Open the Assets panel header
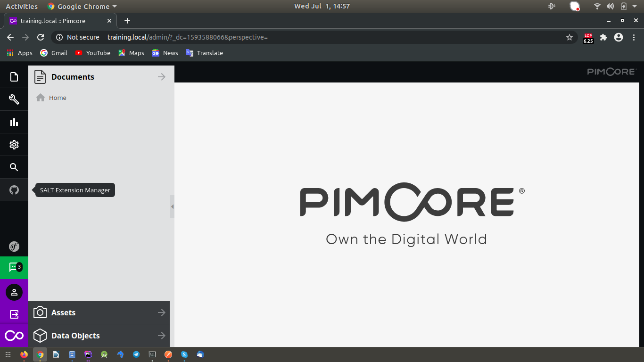The image size is (644, 362). [99, 313]
